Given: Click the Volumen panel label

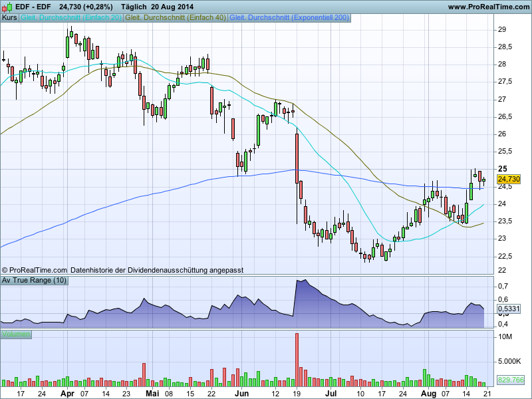Looking at the screenshot, I should (16, 334).
